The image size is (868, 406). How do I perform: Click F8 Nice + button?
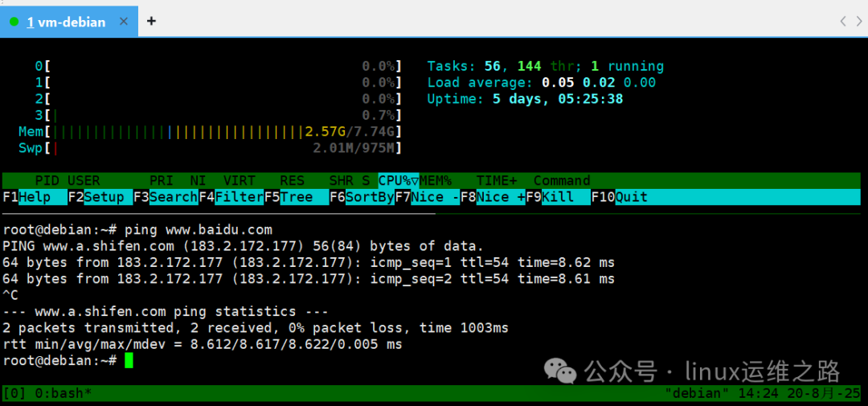pyautogui.click(x=492, y=197)
